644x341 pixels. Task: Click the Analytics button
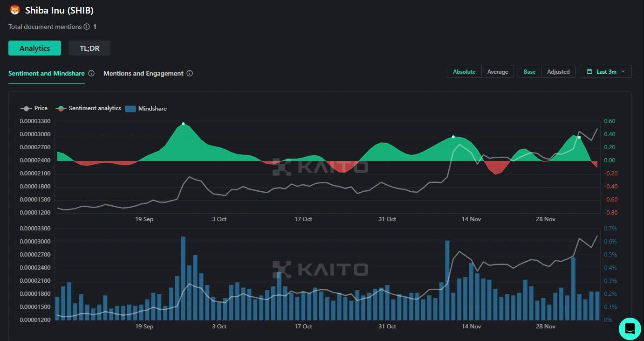click(x=34, y=48)
